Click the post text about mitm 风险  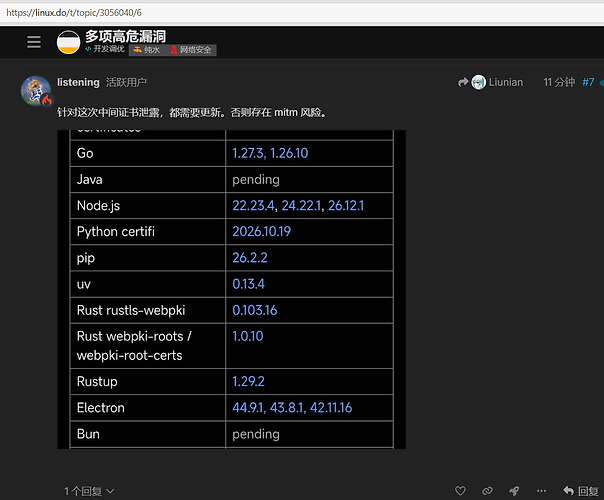click(x=192, y=112)
